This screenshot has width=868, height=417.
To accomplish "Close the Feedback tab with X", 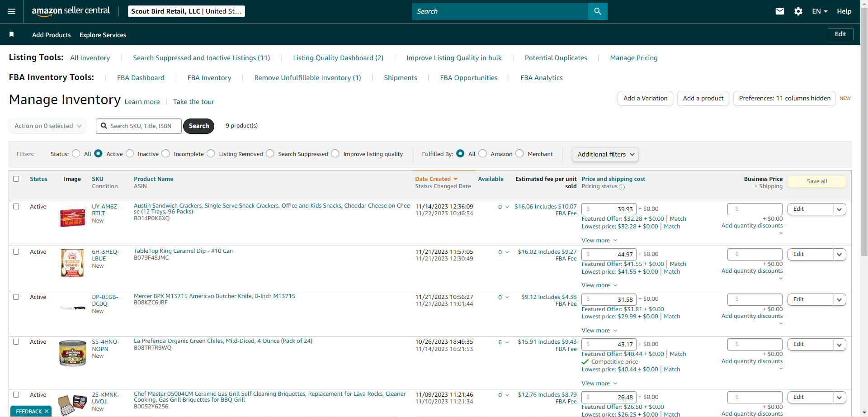I will (x=47, y=411).
